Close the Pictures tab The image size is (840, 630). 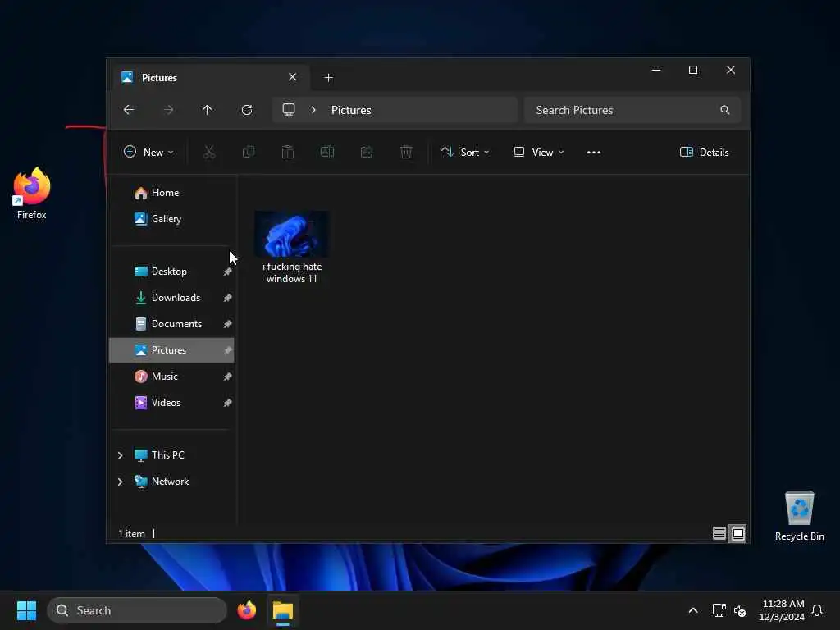293,77
